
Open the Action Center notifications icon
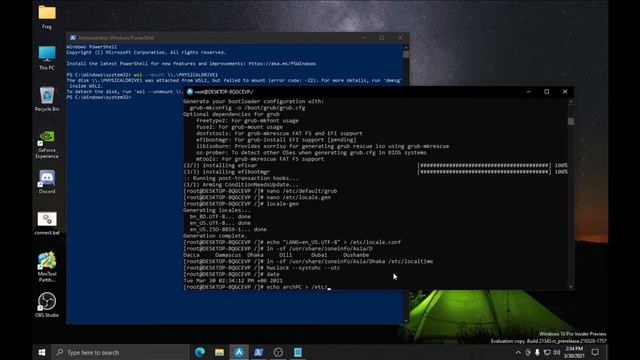pyautogui.click(x=596, y=352)
